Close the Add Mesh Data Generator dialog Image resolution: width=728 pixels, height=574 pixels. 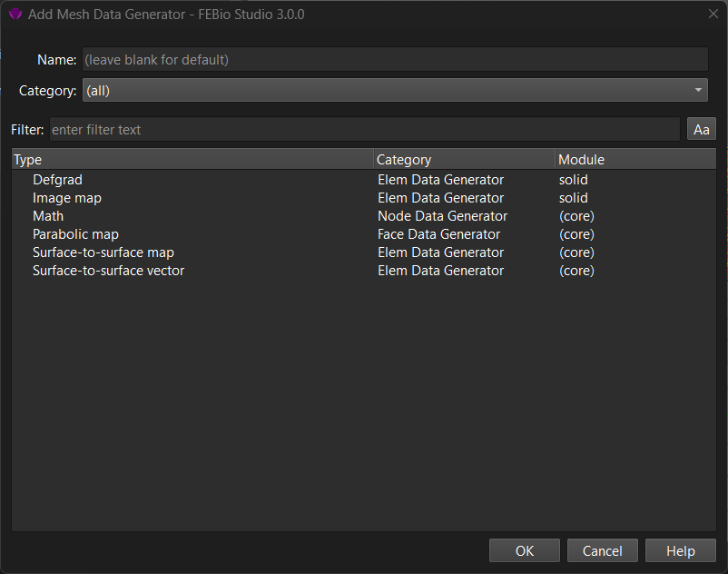pyautogui.click(x=713, y=14)
